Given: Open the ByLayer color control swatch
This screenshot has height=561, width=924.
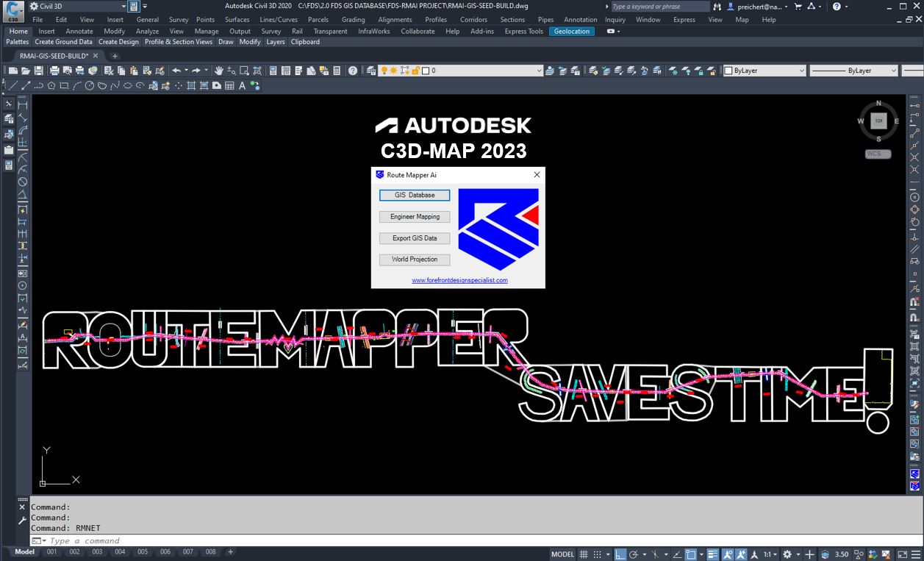Looking at the screenshot, I should (x=764, y=71).
